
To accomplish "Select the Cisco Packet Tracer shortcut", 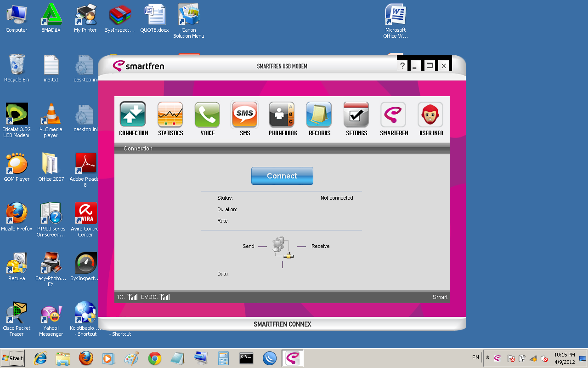I will pos(17,319).
